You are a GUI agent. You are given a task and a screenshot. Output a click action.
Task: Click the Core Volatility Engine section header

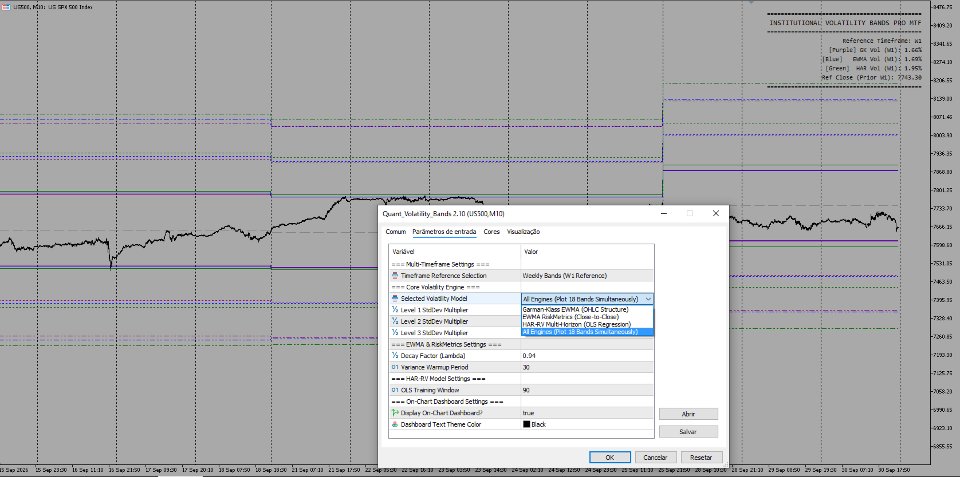(435, 287)
